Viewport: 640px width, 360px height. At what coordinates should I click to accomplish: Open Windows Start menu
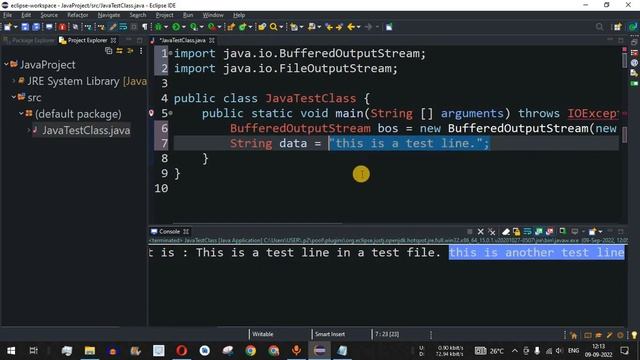click(11, 350)
